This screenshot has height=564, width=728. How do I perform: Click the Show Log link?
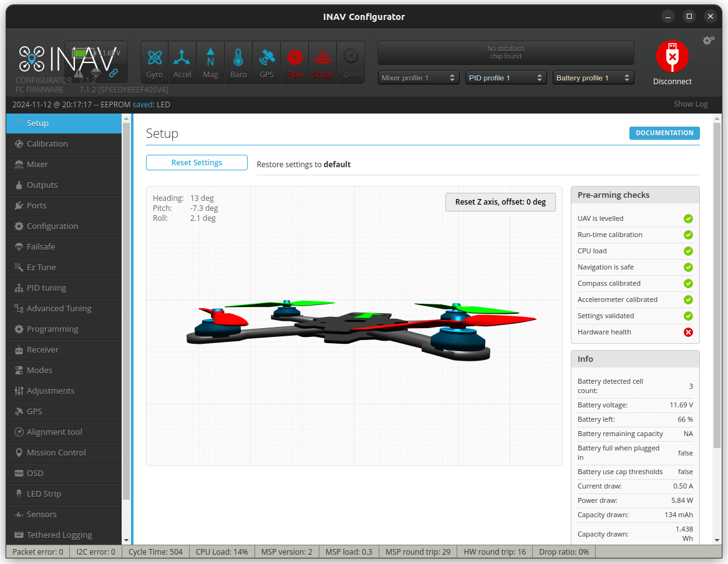[x=691, y=104]
